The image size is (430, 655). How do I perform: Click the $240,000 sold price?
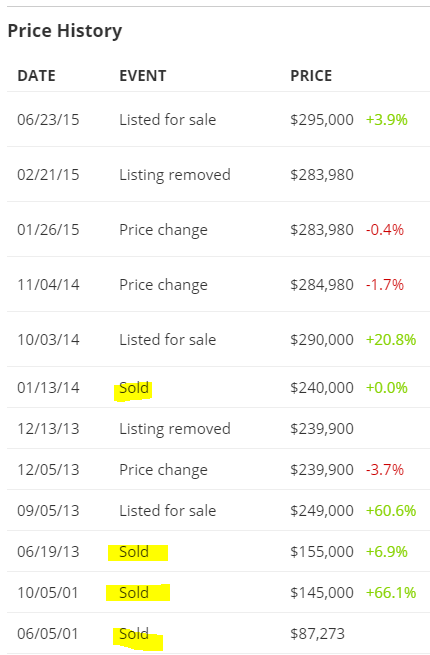click(322, 388)
